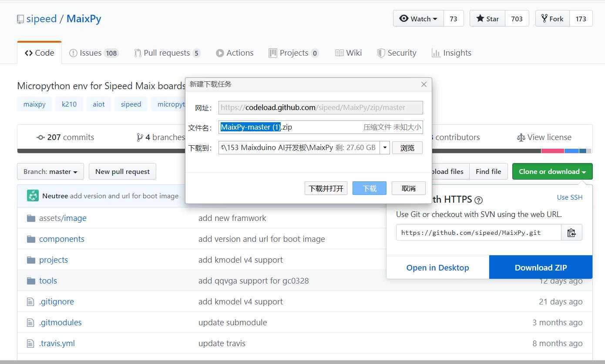
Task: Open the View license link
Action: [x=544, y=137]
